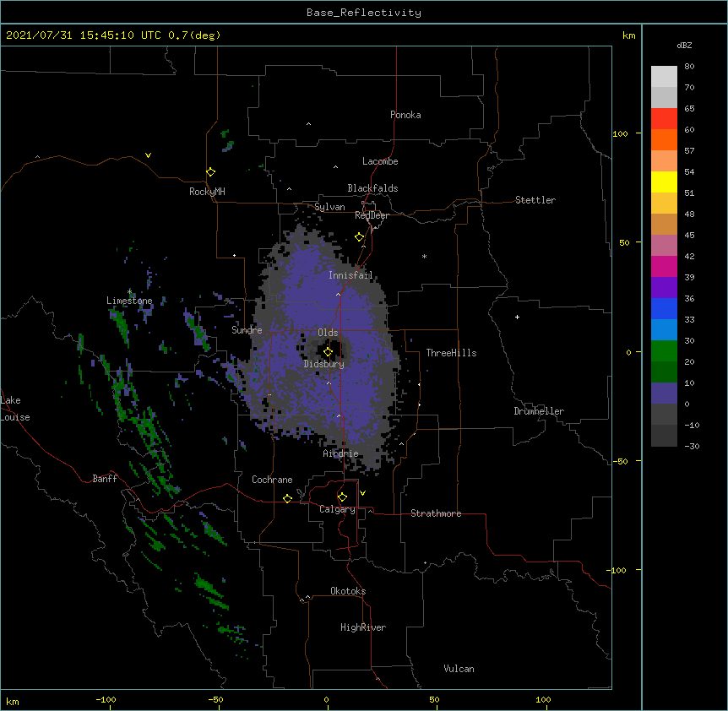This screenshot has width=728, height=711.
Task: Select the Airdrie city label
Action: [341, 453]
